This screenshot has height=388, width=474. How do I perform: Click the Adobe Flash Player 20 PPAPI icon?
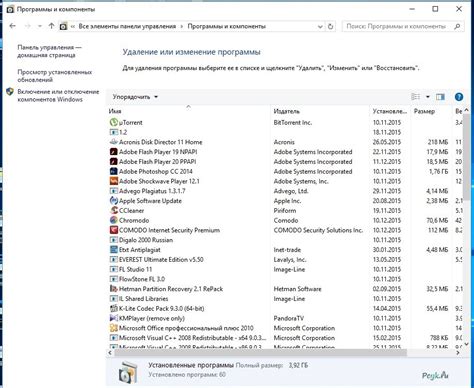coord(114,162)
